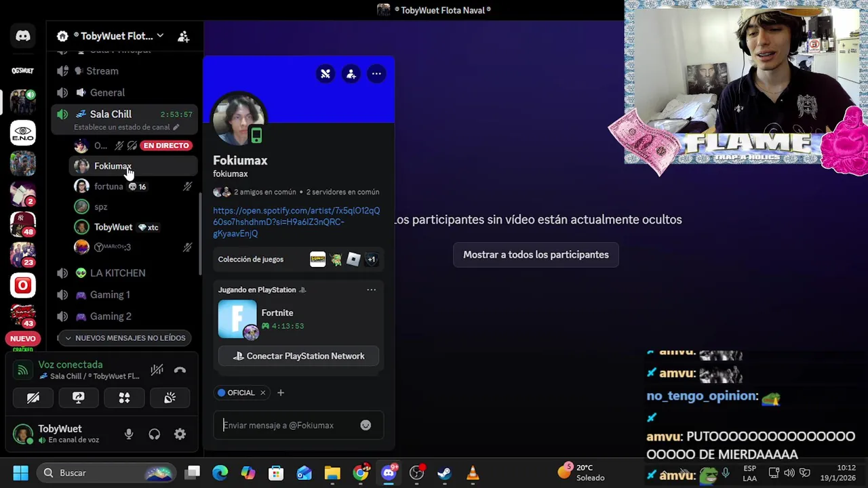Turn on camera in voice panel
This screenshot has height=488, width=868.
tap(33, 398)
